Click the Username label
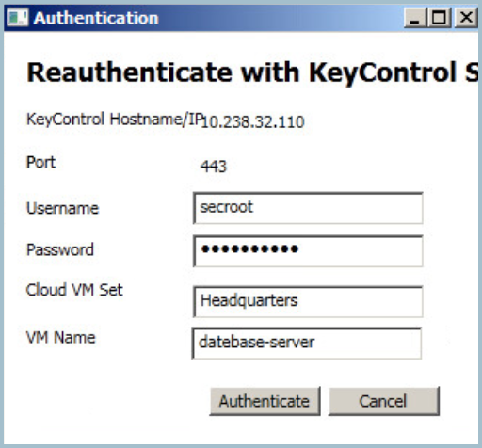The height and width of the screenshot is (448, 482). click(x=63, y=208)
